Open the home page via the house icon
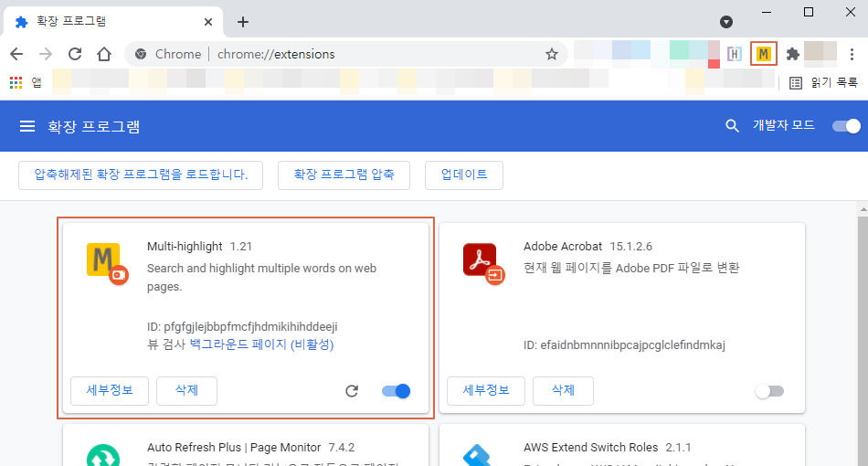The image size is (868, 466). [x=104, y=54]
